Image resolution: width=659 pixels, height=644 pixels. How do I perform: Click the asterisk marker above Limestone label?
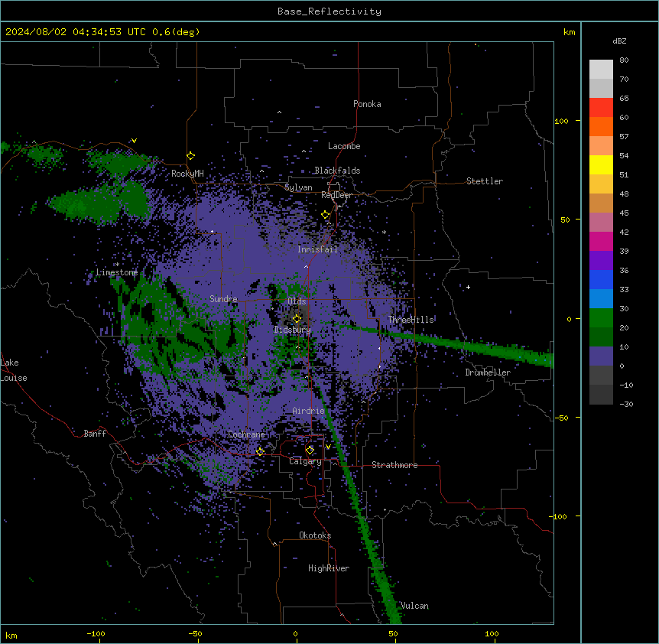pos(117,265)
